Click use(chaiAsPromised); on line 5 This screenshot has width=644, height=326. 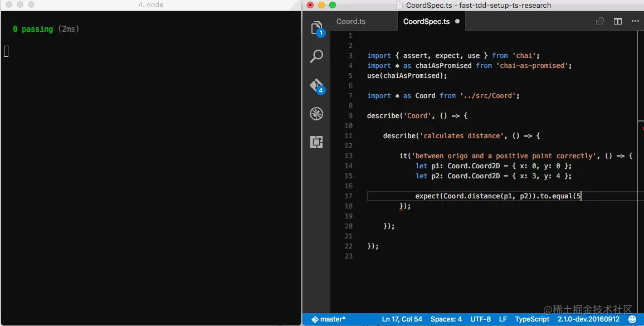pyautogui.click(x=407, y=76)
